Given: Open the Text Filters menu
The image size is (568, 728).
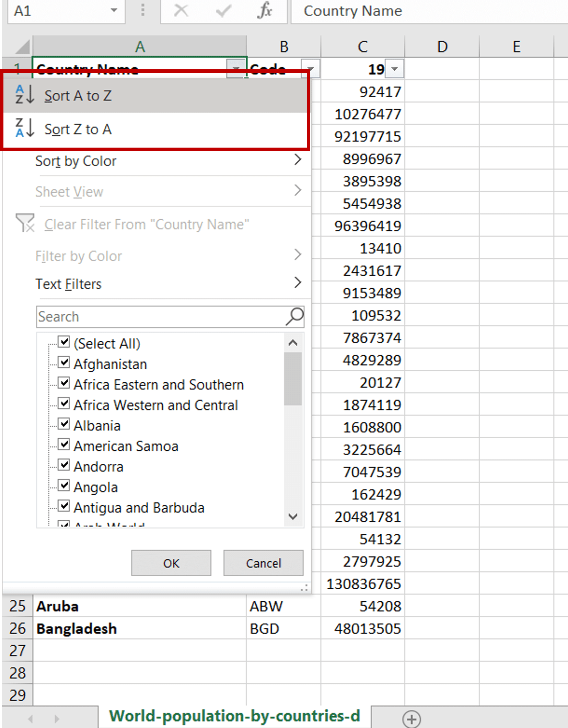Looking at the screenshot, I should tap(68, 284).
